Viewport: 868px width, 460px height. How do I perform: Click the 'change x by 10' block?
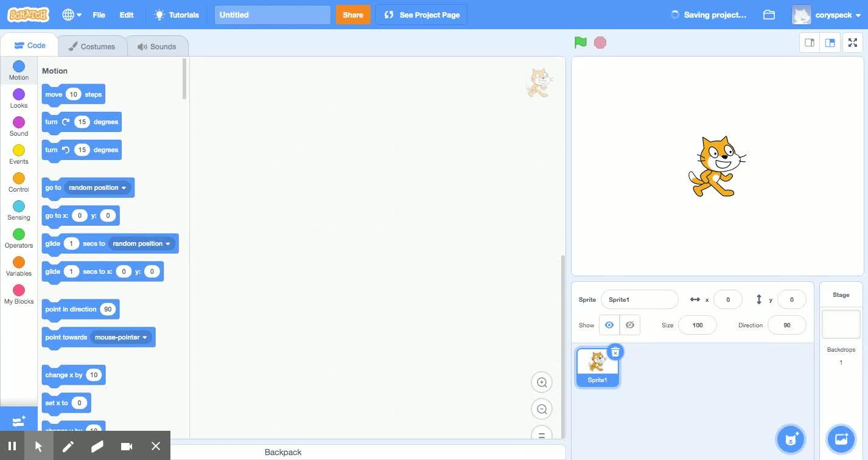point(73,375)
